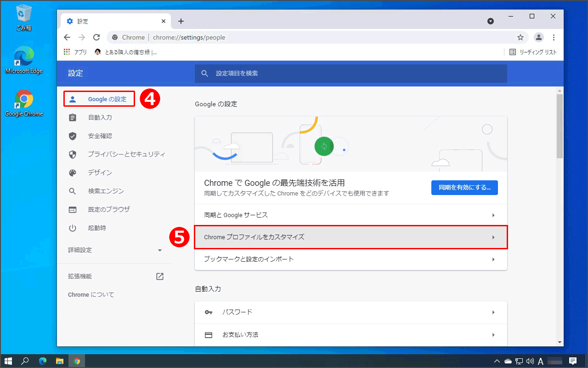Open File Explorer from taskbar
The width and height of the screenshot is (588, 368).
pos(60,361)
